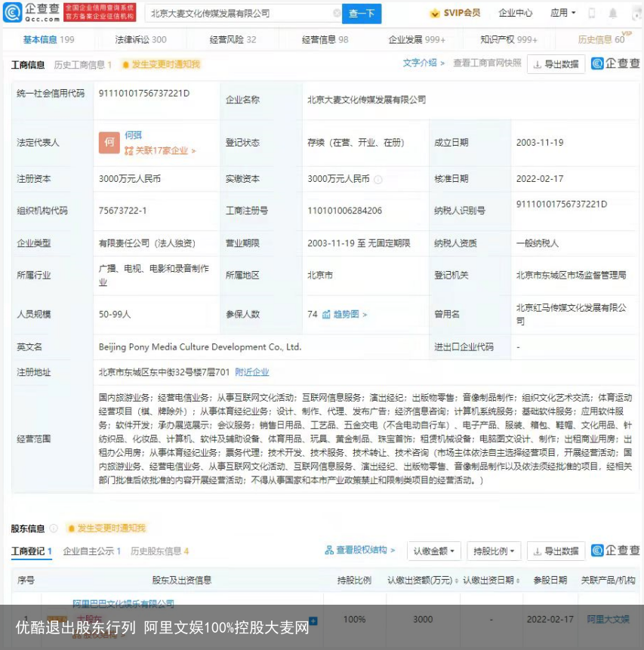
Task: Switch to the 经营风险 tab
Action: (x=233, y=40)
